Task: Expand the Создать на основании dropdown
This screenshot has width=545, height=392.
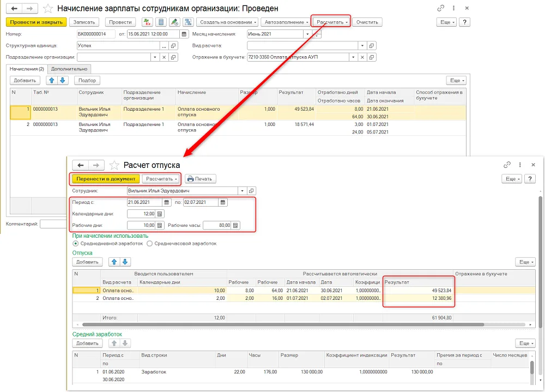Action: 227,22
